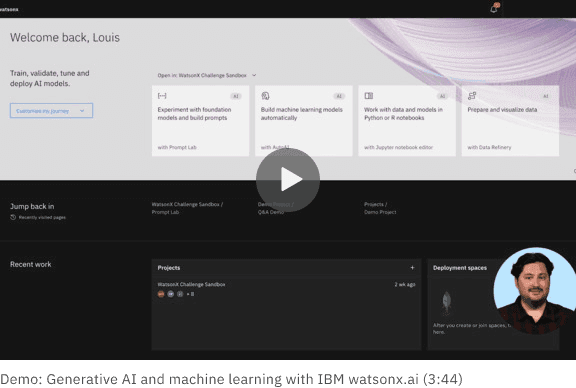Image resolution: width=576 pixels, height=388 pixels.
Task: Open Prepare and visualize data card
Action: 510,121
